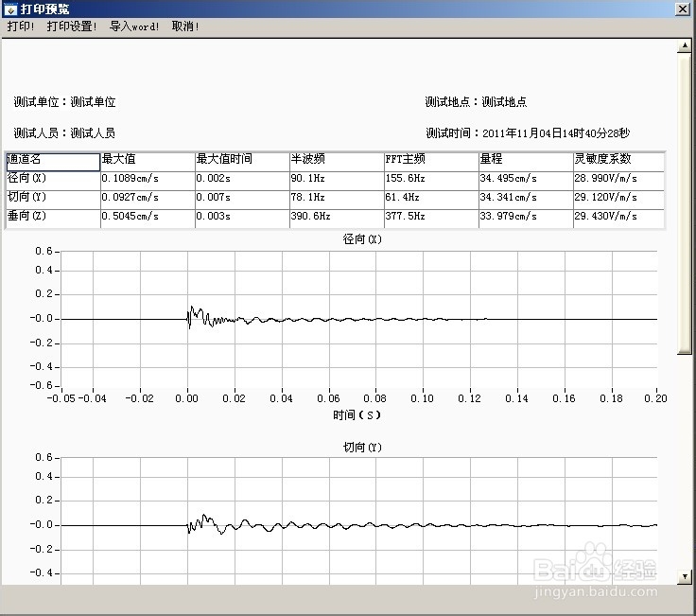
Task: Click the 半波频 column header
Action: 337,162
